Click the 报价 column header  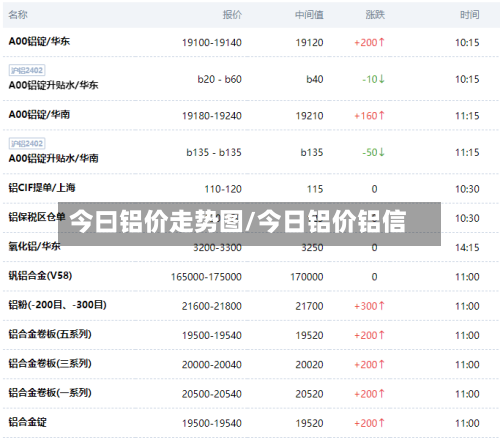click(x=232, y=15)
